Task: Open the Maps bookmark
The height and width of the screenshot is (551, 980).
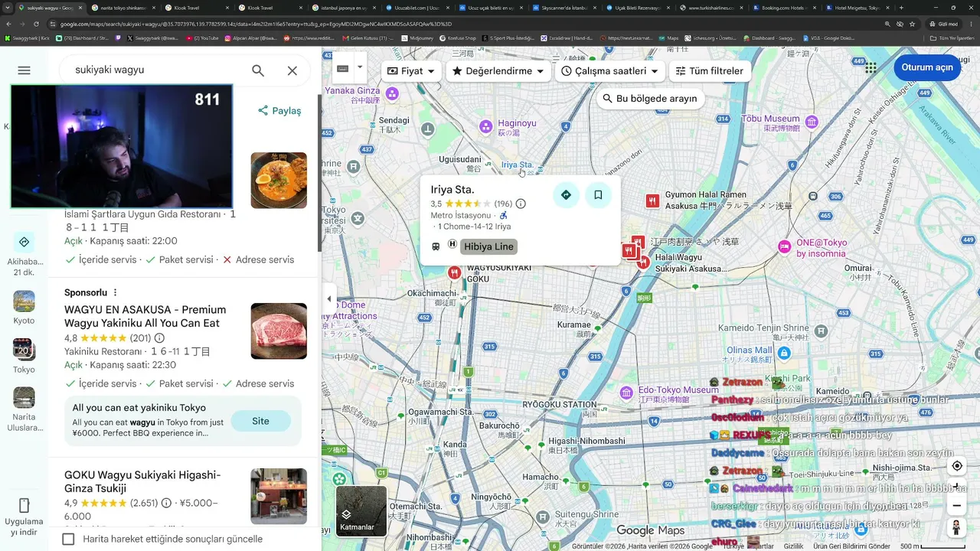Action: [x=668, y=37]
